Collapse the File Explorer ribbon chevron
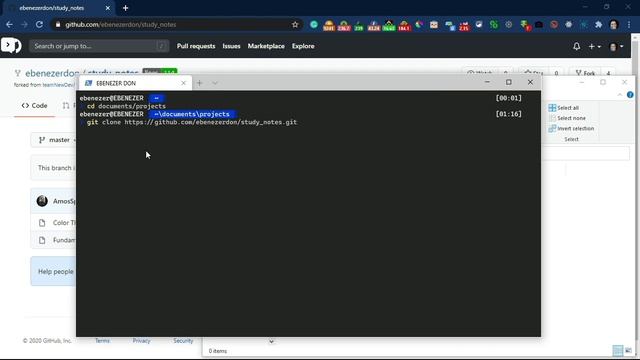Screen dimensions: 640x360 click(620, 95)
